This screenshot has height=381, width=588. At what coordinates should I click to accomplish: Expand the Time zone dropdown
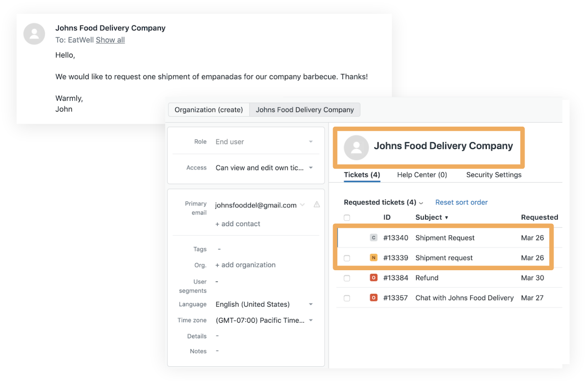click(310, 321)
